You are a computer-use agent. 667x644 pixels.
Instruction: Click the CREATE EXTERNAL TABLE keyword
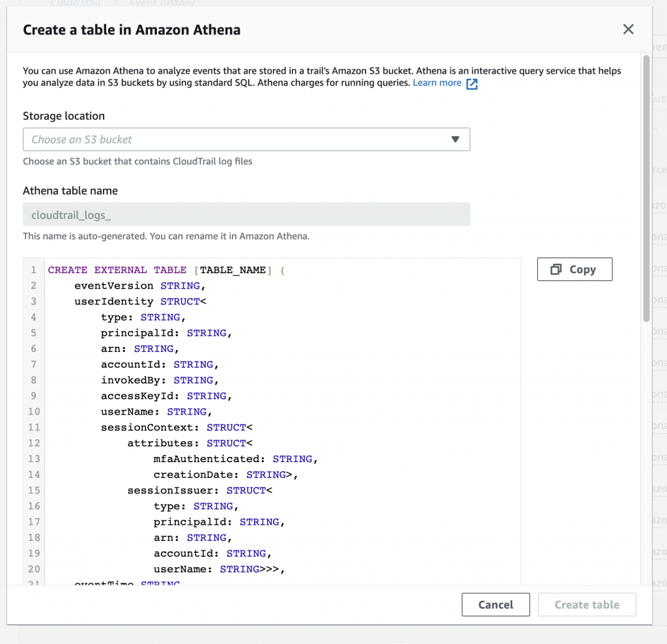tap(117, 270)
